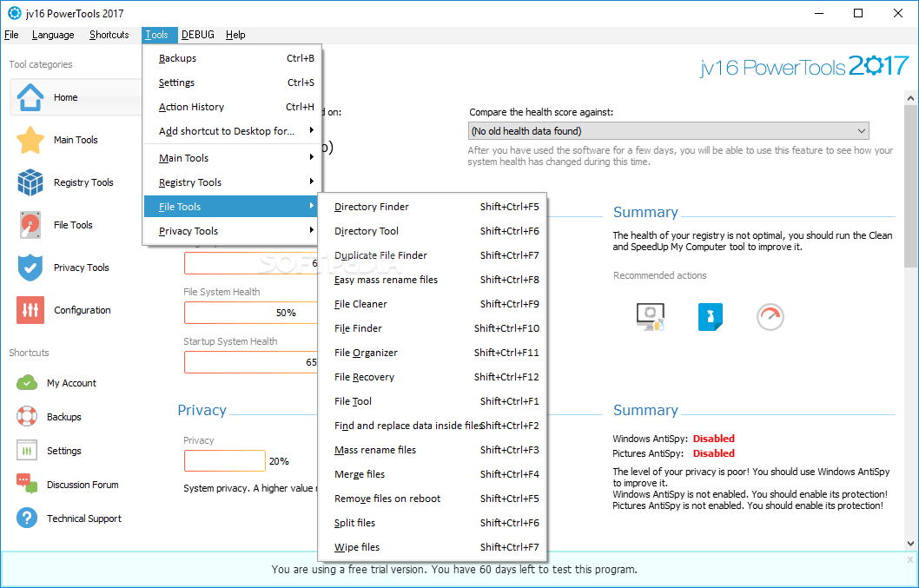
Task: Click Pictures AntiSpy Disabled status
Action: [714, 453]
